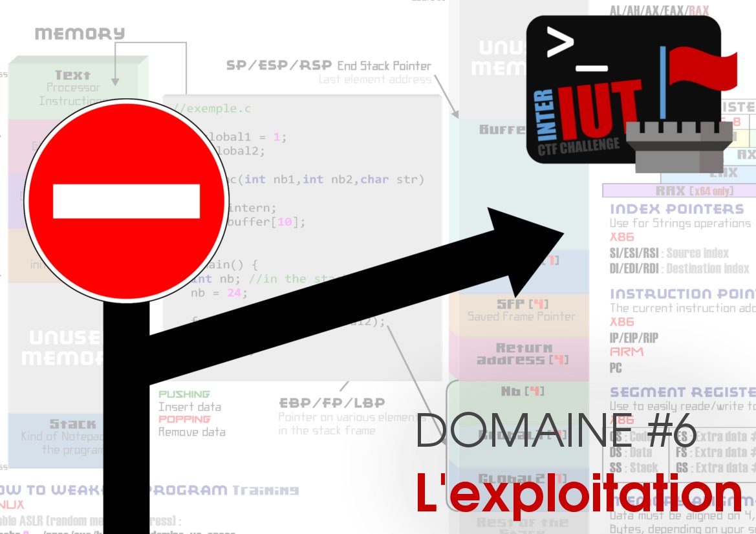
Task: Click the green 'PUSHING' label
Action: [184, 394]
